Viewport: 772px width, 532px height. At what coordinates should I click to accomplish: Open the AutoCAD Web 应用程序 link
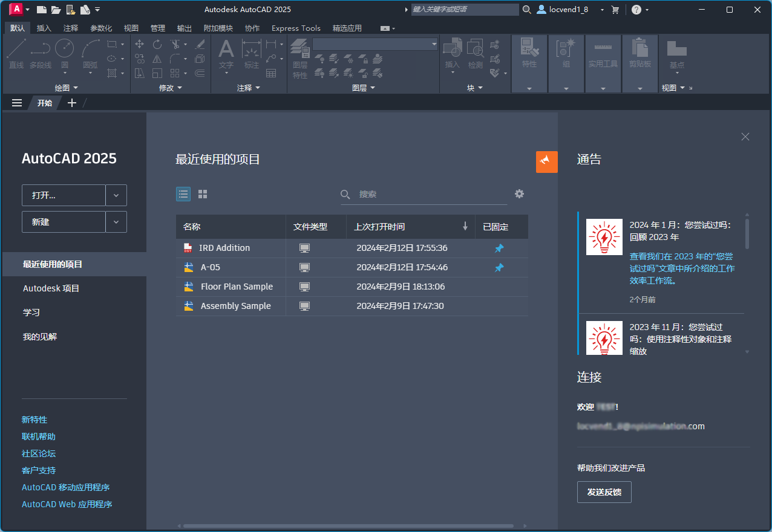point(67,504)
